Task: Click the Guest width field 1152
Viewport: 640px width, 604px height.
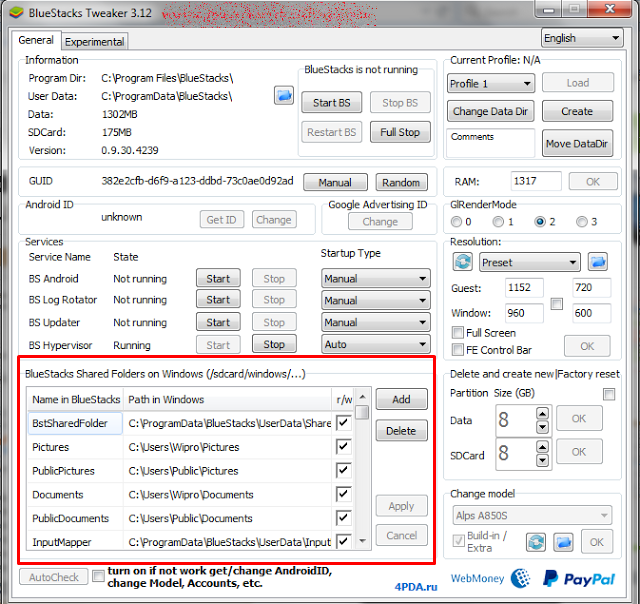Action: pos(524,287)
